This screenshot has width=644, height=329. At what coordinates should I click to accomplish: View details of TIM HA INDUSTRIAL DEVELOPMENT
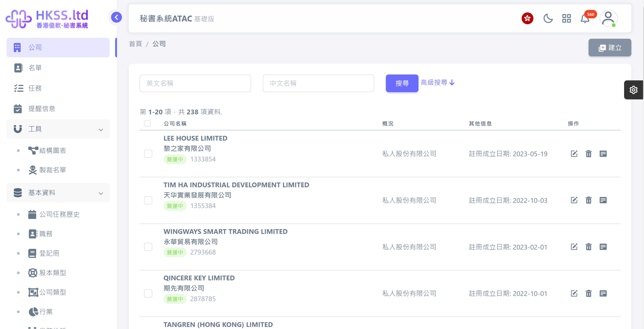(603, 200)
